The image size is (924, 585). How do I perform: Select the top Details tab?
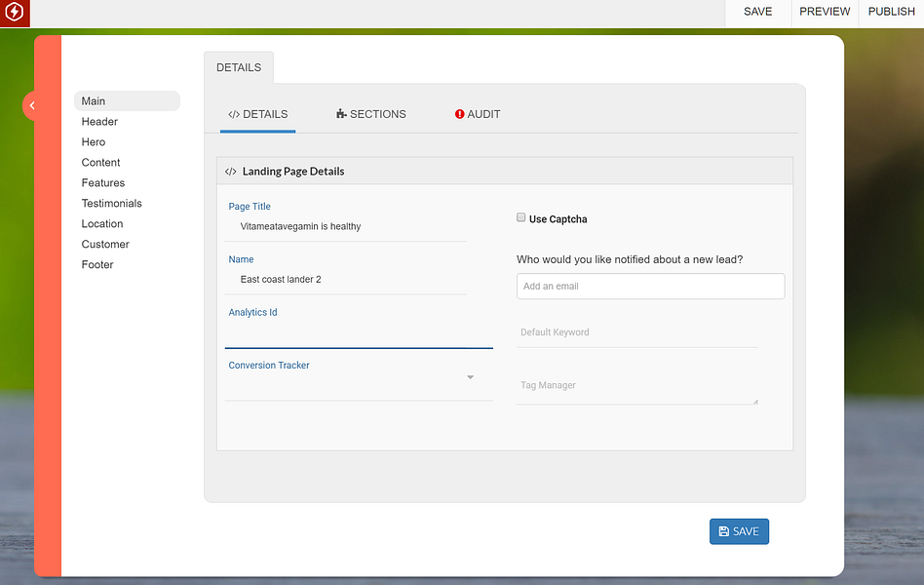tap(239, 68)
